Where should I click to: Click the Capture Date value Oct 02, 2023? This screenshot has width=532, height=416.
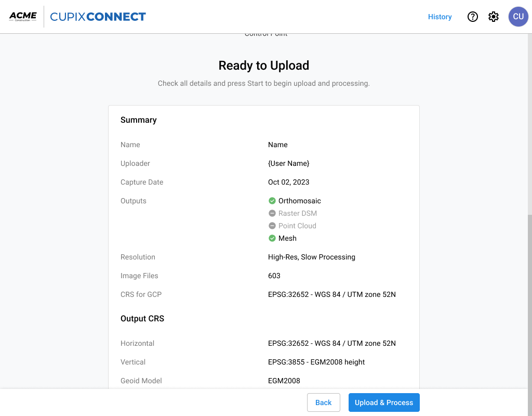point(288,182)
